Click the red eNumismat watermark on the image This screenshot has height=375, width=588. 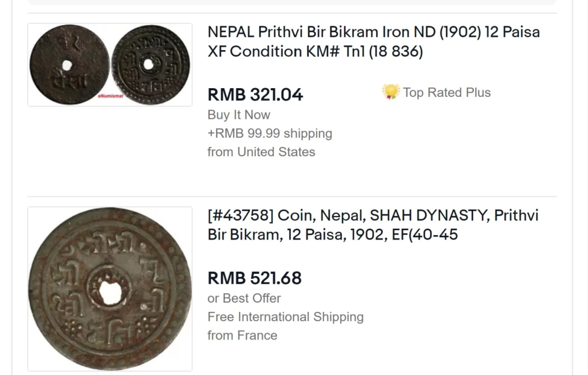pyautogui.click(x=110, y=96)
